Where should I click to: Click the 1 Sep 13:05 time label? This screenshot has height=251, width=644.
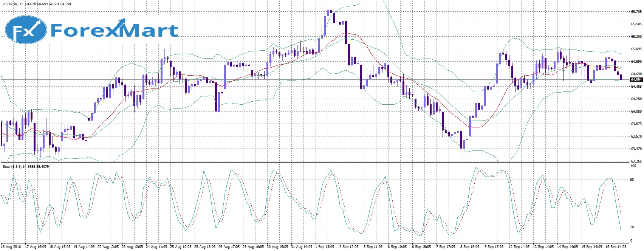coord(325,247)
